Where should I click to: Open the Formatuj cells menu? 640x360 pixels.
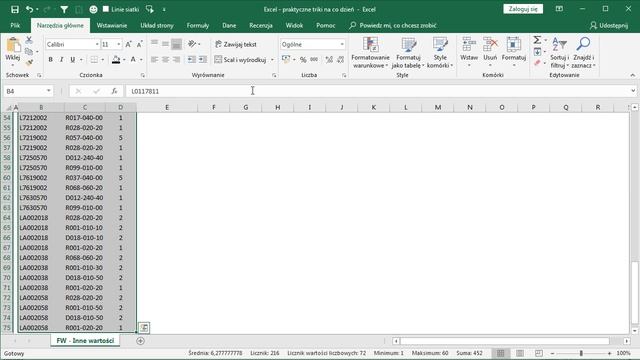(x=513, y=52)
